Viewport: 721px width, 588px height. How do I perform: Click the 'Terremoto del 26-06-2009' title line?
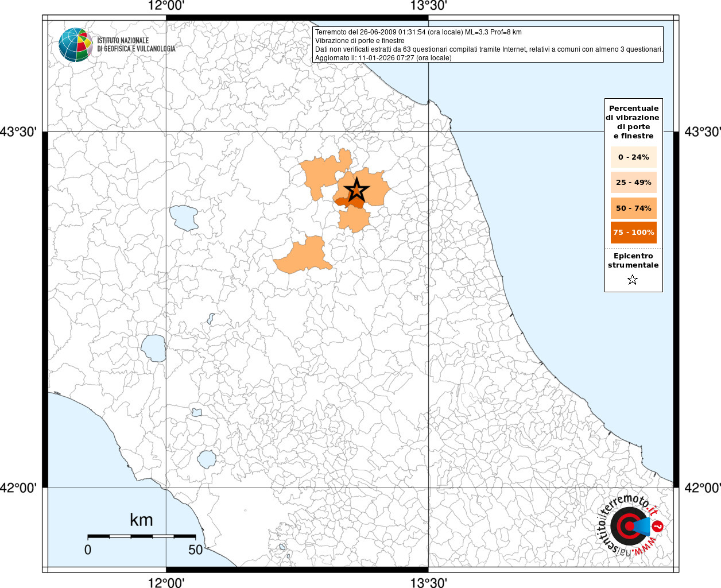pyautogui.click(x=418, y=32)
